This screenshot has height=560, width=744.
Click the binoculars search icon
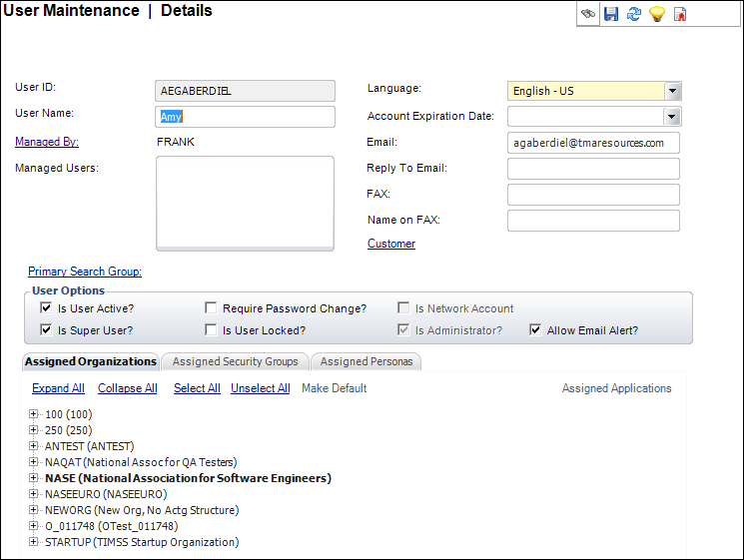588,14
